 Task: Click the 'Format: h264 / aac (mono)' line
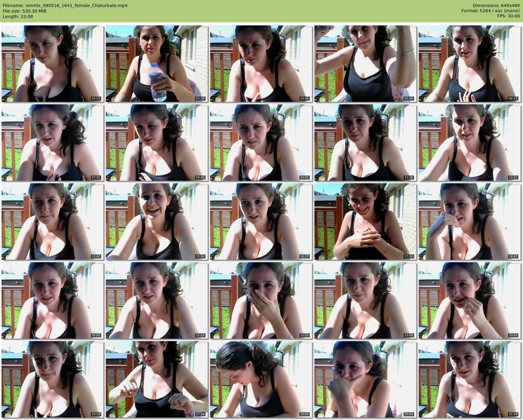(491, 11)
